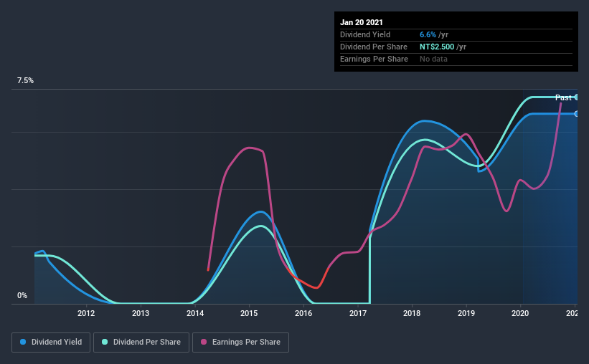Screen dimensions: 589x364
Task: Click tooltip Dividend Yield row label
Action: (365, 34)
